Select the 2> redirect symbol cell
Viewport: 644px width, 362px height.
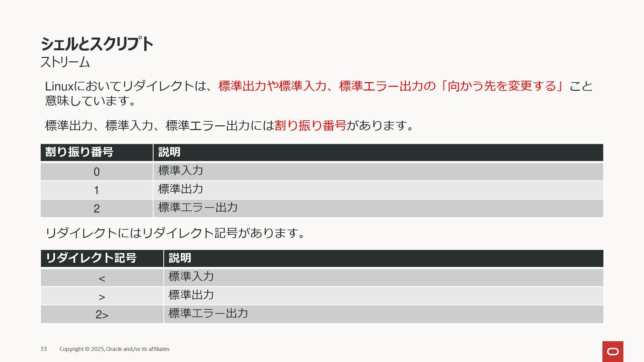[x=102, y=314]
